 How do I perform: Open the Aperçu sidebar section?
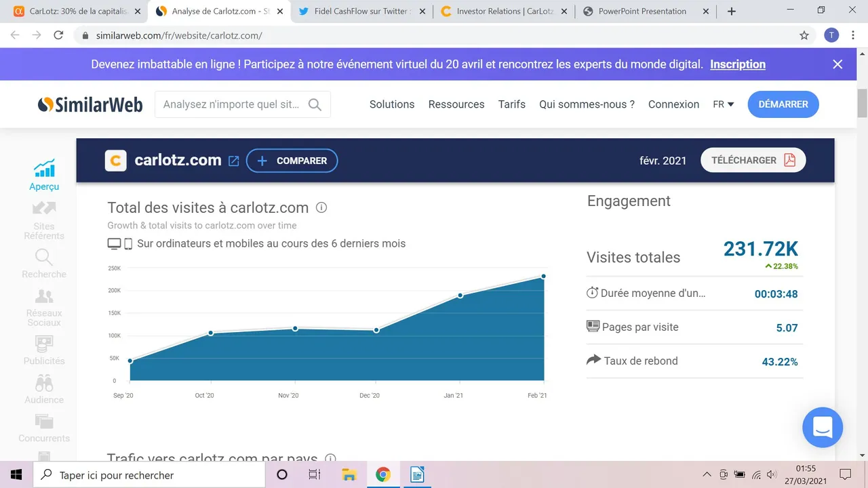tap(44, 176)
